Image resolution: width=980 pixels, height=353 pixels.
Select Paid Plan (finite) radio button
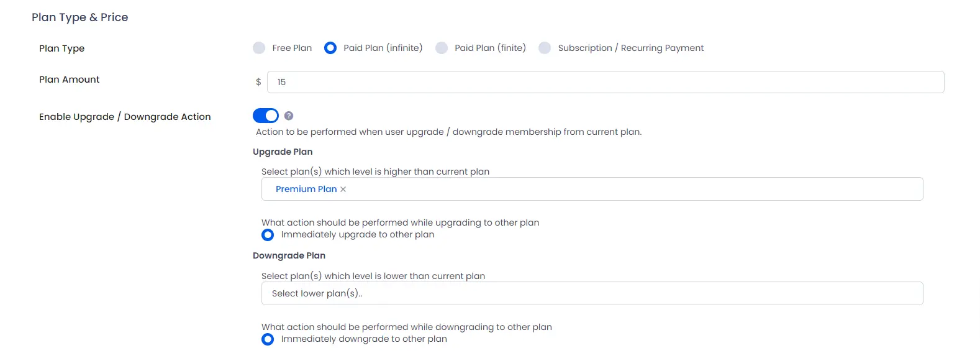pos(442,48)
